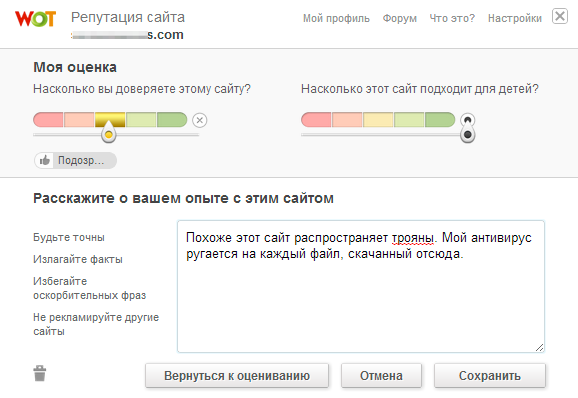Click the WOT logo
The image size is (578, 398).
click(x=35, y=19)
